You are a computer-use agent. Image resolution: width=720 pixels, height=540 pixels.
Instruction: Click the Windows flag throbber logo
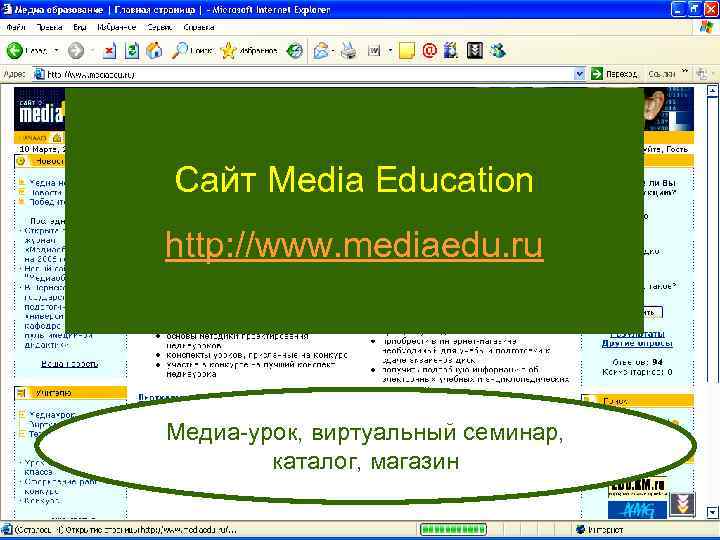point(706,27)
